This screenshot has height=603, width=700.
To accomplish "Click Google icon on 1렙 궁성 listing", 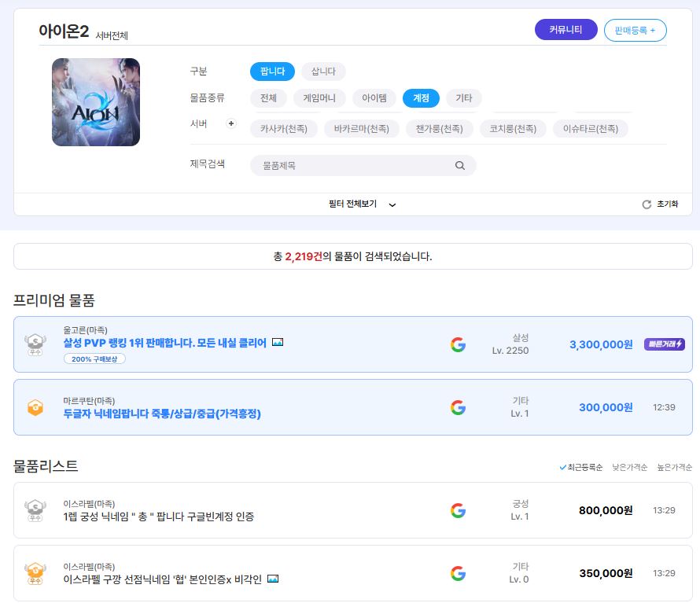I will [458, 510].
